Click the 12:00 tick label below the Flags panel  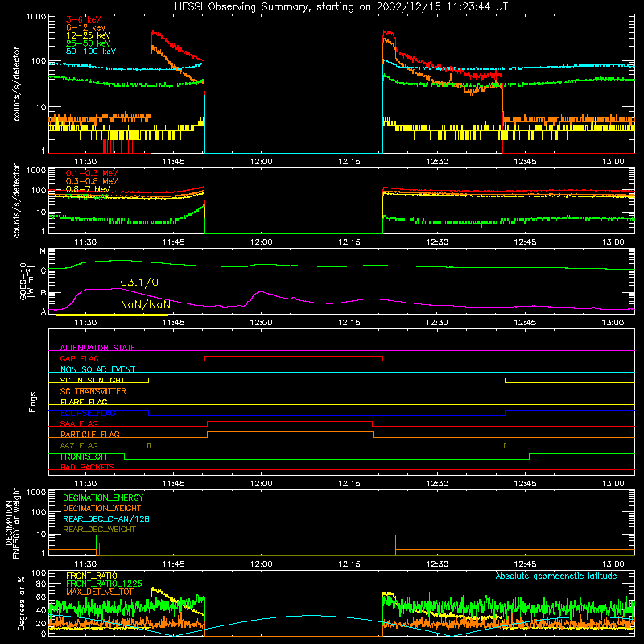coord(261,484)
